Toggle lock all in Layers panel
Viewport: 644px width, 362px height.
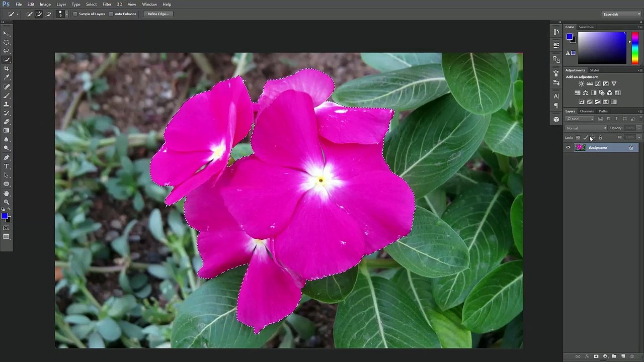(600, 137)
